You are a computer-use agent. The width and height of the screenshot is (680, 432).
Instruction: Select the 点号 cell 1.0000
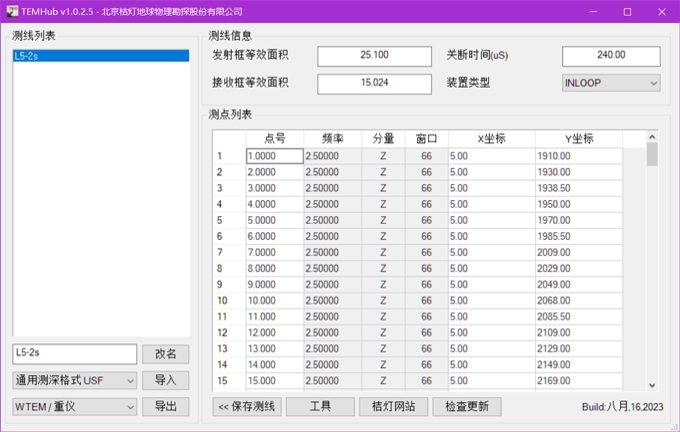tap(275, 156)
